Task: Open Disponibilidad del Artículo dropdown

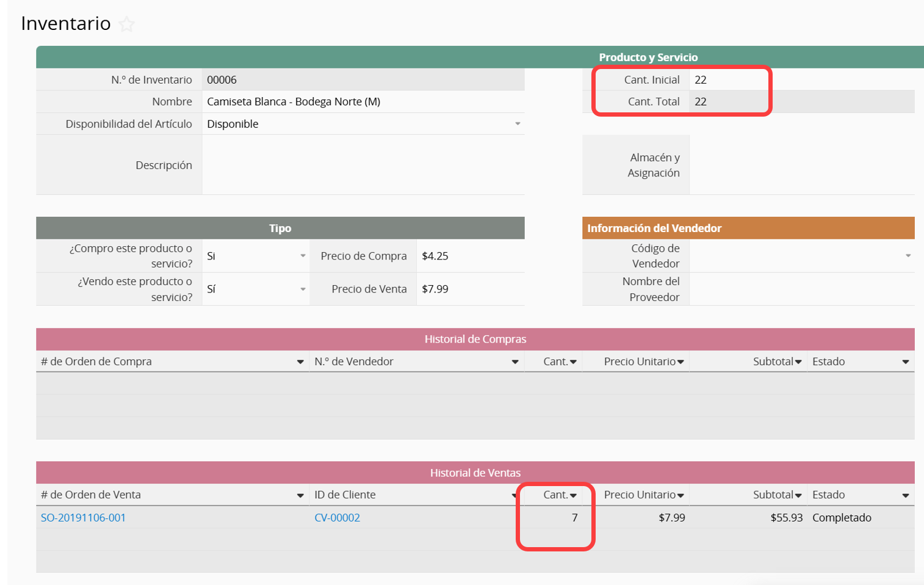Action: pyautogui.click(x=517, y=124)
